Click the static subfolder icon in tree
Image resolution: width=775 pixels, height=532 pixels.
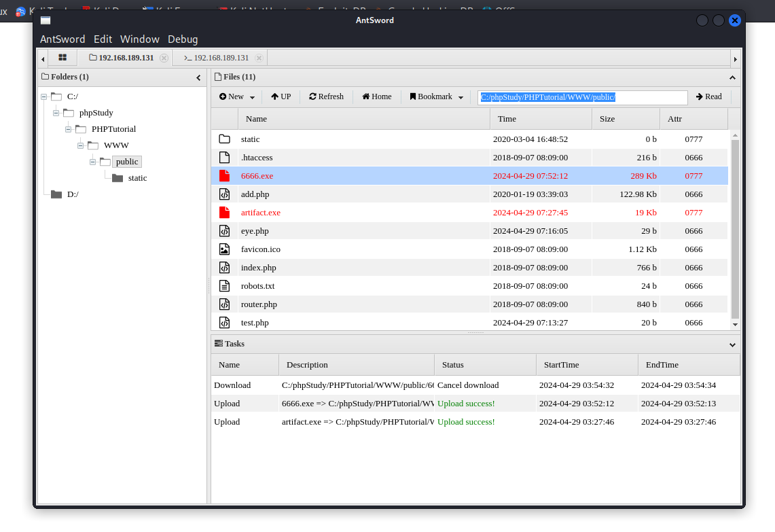click(117, 178)
